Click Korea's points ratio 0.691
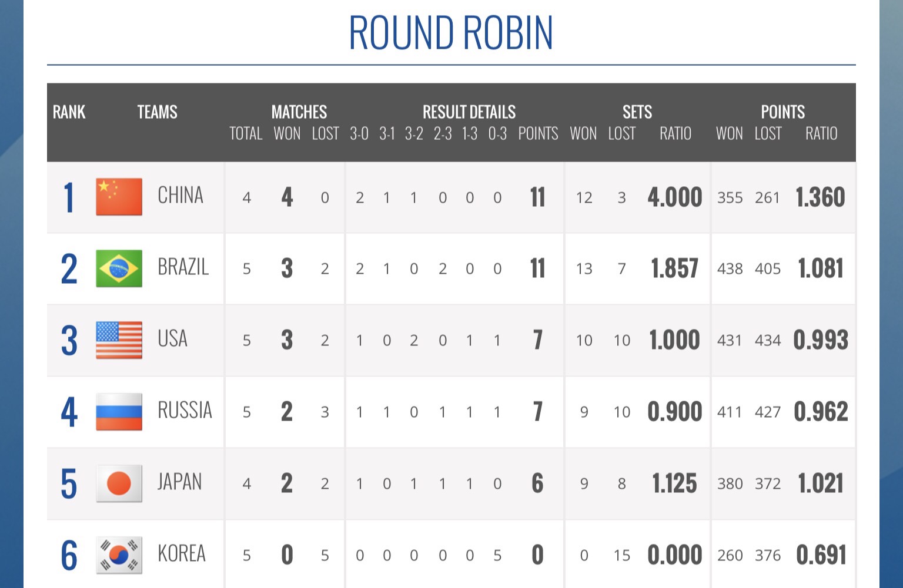Image resolution: width=903 pixels, height=588 pixels. [821, 555]
